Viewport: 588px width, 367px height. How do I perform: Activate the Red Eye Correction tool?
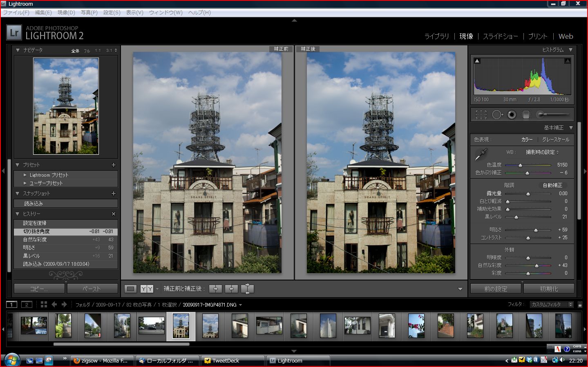pyautogui.click(x=512, y=115)
